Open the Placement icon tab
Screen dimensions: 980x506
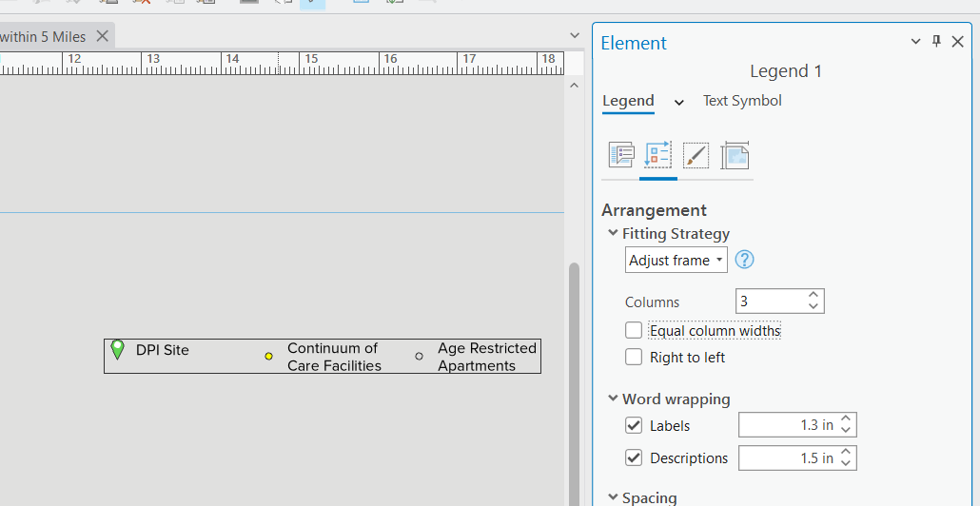pos(735,155)
